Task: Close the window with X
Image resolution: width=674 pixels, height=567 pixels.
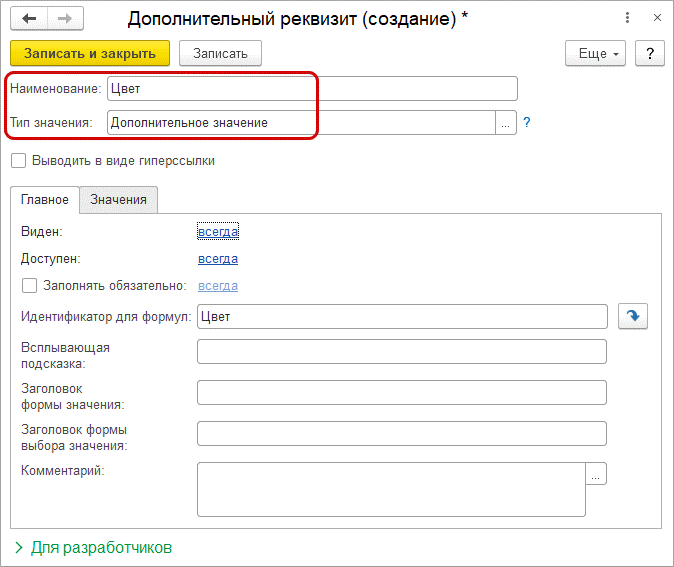Action: 654,19
